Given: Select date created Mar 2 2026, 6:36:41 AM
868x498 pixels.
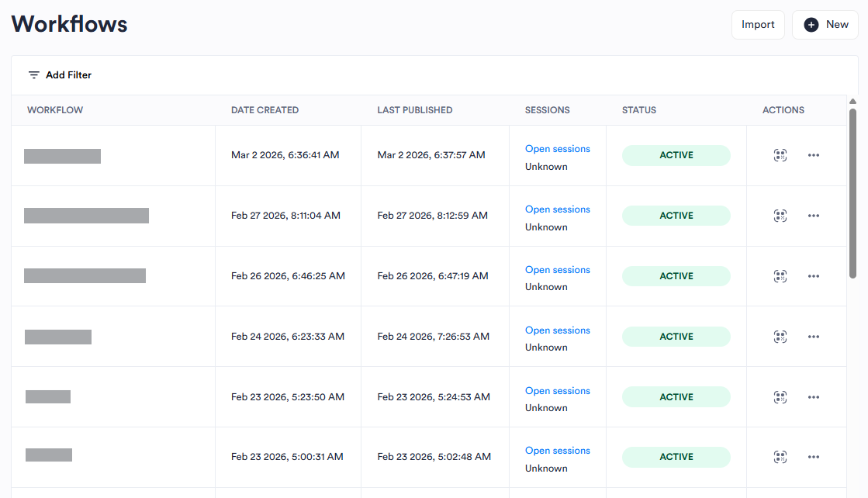Looking at the screenshot, I should coord(285,155).
